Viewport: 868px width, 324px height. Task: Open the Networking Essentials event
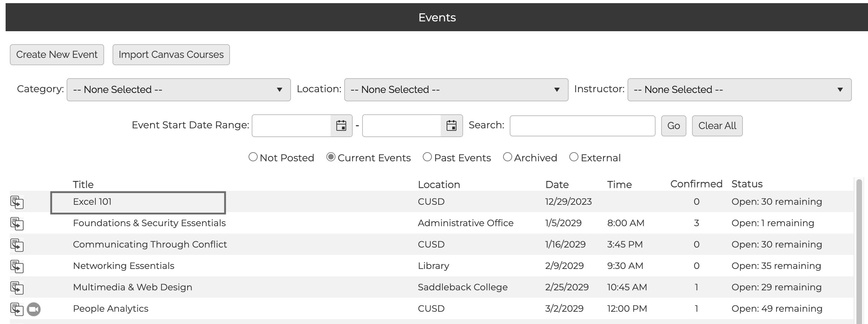[123, 266]
